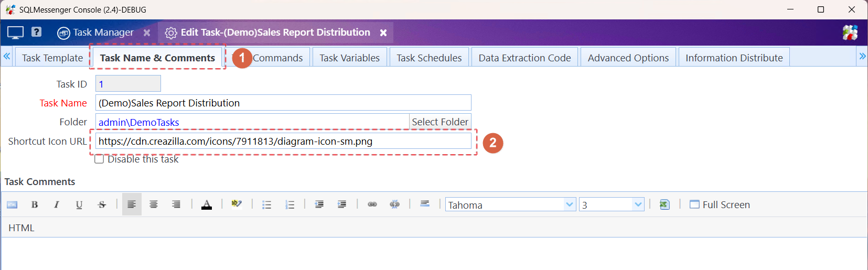Insert a hyperlink in comments
Screen dimensions: 868x270
pos(372,204)
